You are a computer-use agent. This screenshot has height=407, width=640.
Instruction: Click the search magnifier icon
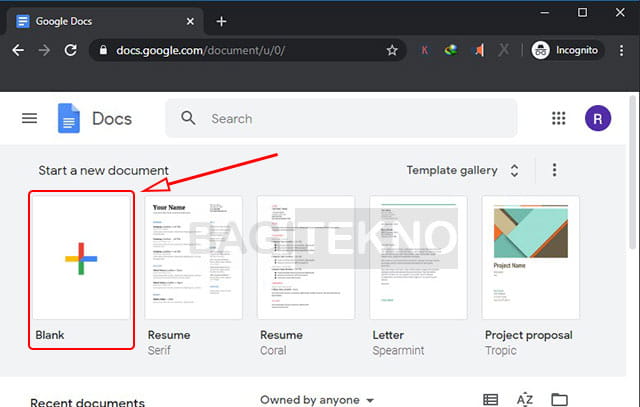pyautogui.click(x=188, y=118)
